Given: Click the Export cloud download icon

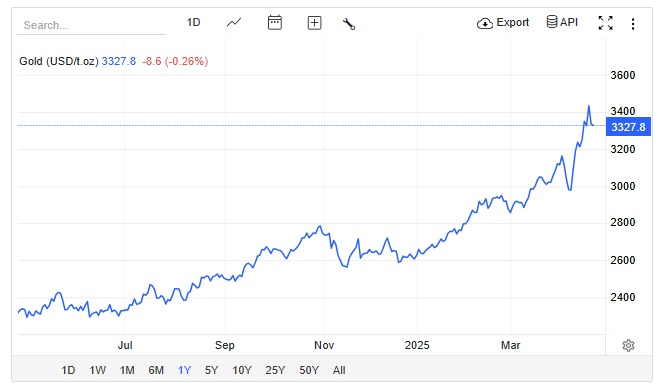Looking at the screenshot, I should [x=485, y=23].
